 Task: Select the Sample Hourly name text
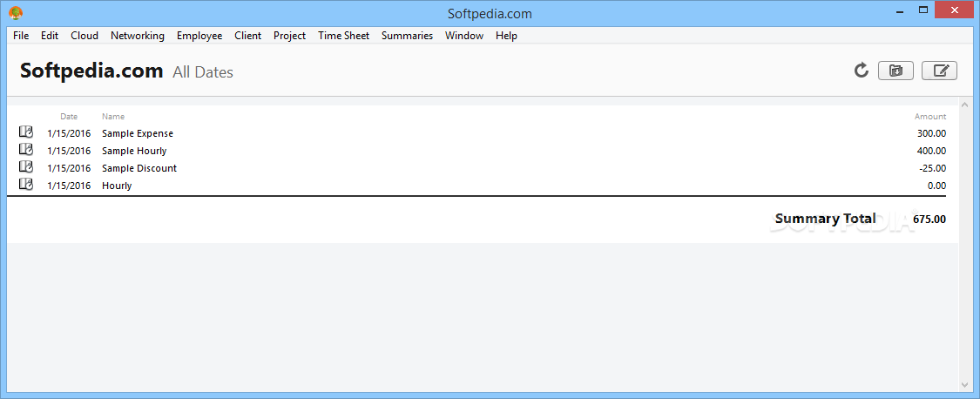click(134, 151)
